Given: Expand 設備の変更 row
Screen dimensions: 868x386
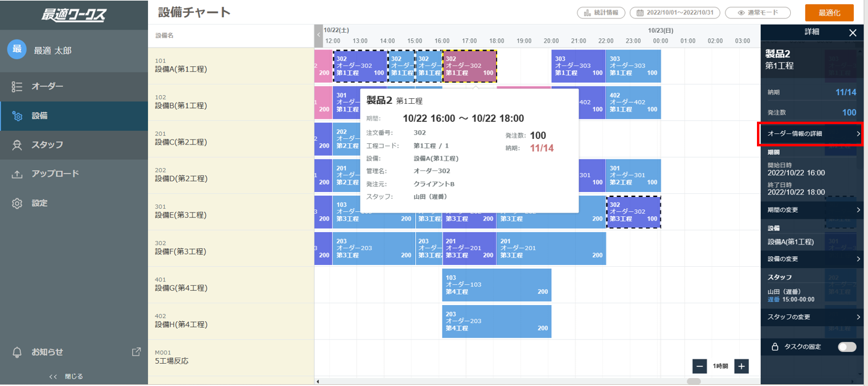Looking at the screenshot, I should pyautogui.click(x=812, y=259).
